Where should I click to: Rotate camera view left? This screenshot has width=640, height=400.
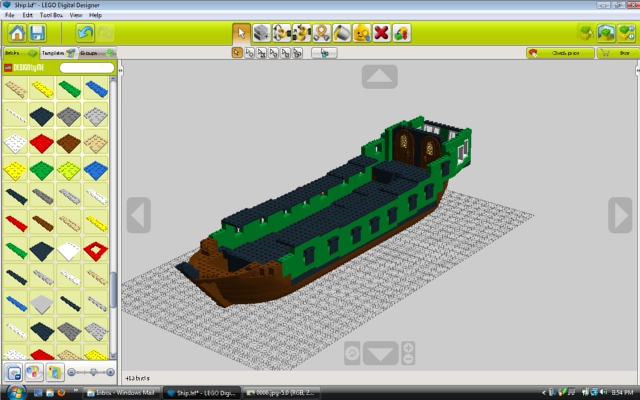139,215
